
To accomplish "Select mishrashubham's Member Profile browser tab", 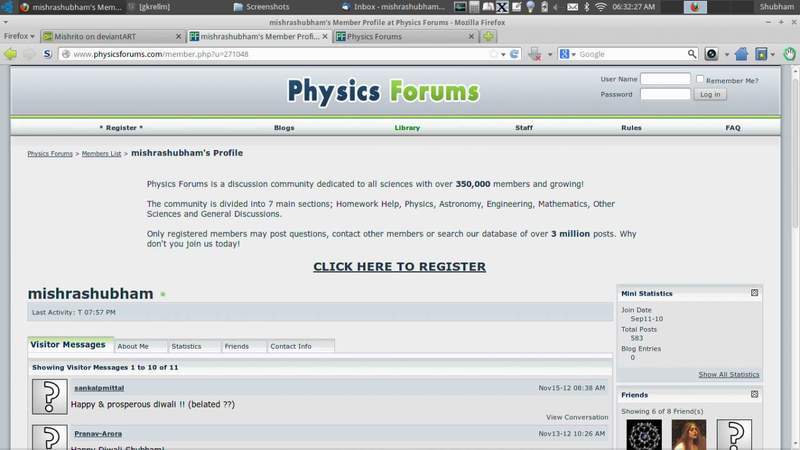I will point(259,36).
